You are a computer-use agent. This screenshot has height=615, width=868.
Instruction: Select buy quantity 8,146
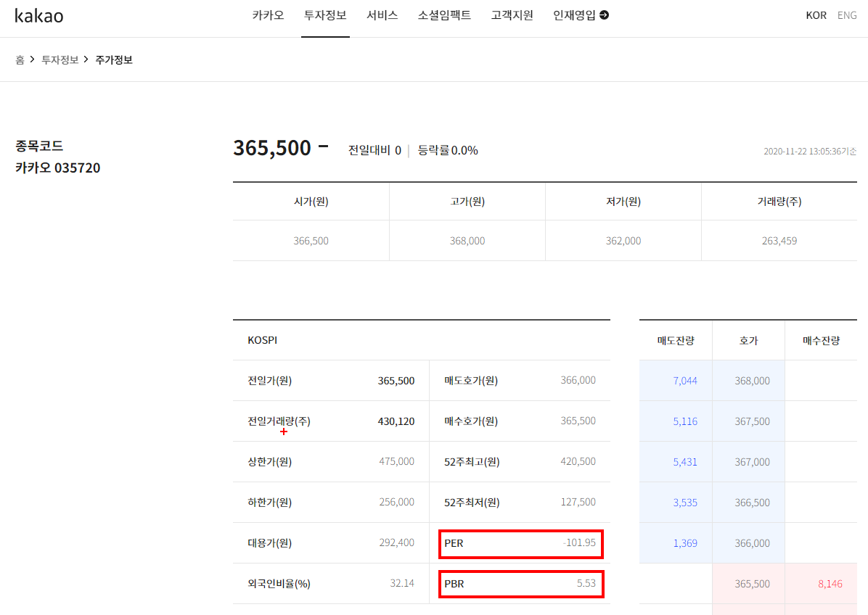click(x=830, y=584)
